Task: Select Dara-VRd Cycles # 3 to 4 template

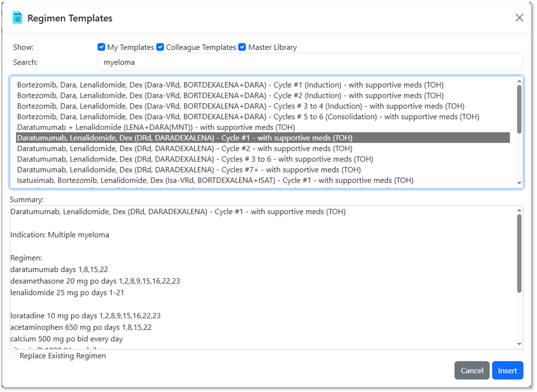Action: pyautogui.click(x=263, y=106)
